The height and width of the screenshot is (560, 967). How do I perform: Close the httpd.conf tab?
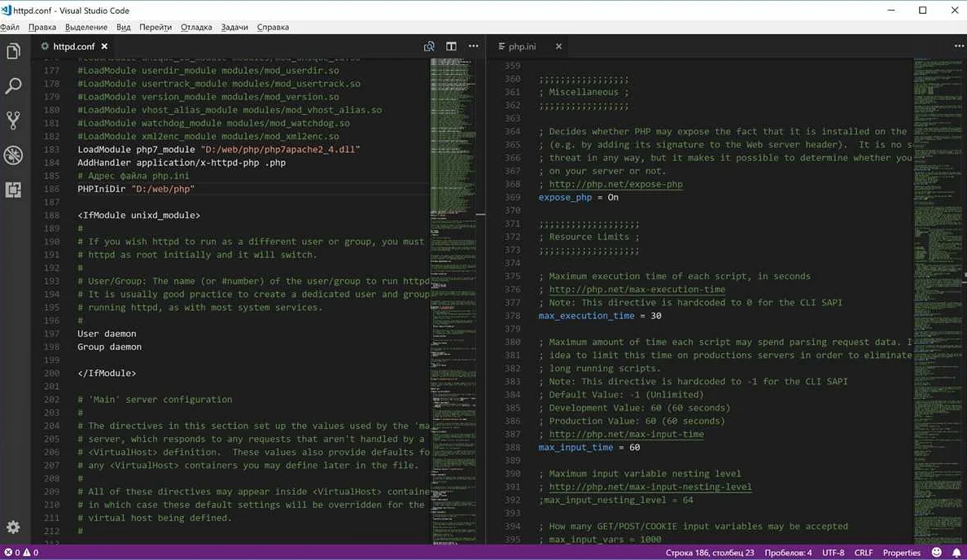click(x=104, y=46)
